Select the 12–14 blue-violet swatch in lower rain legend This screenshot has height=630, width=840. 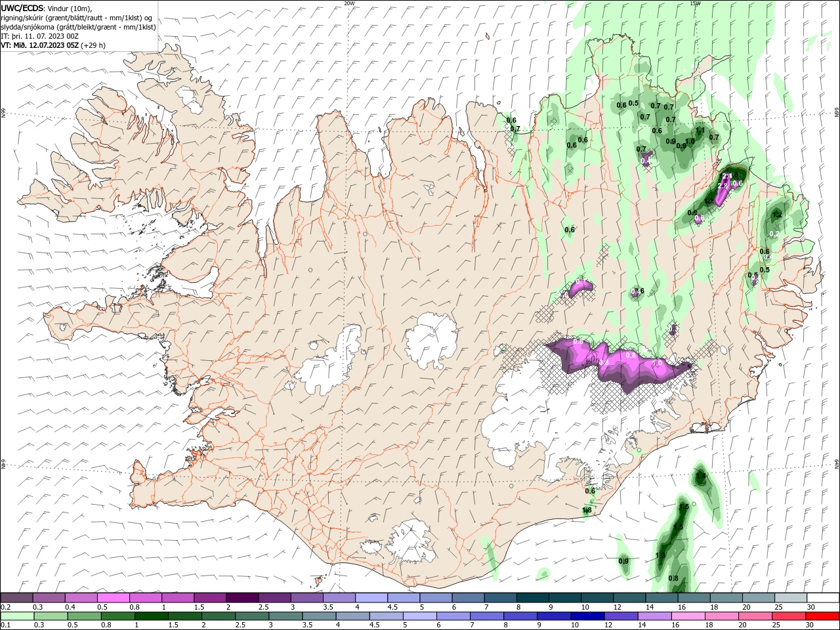click(621, 616)
